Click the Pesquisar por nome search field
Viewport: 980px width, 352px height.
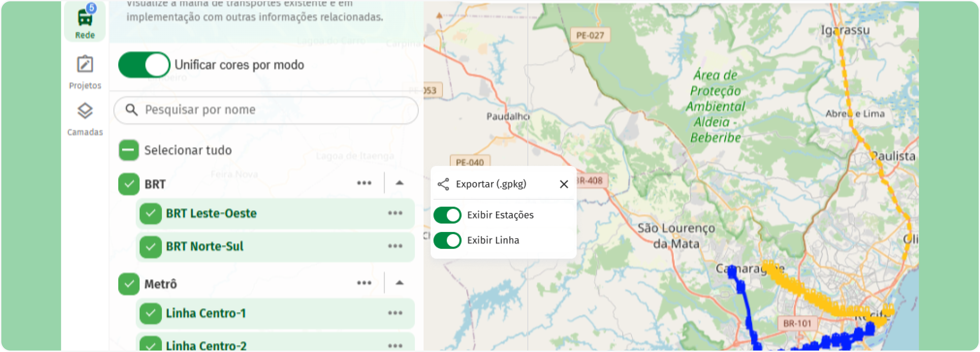coord(266,110)
